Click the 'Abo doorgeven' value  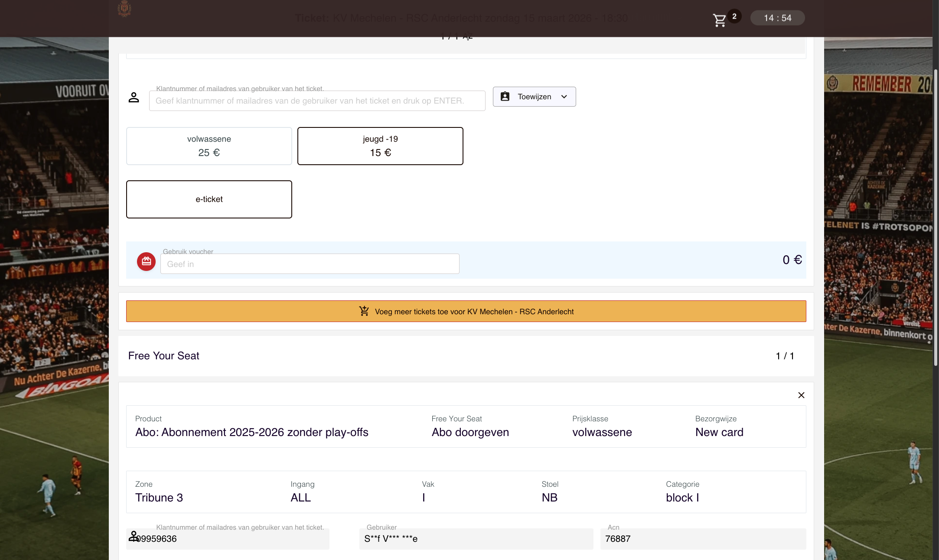click(x=470, y=432)
